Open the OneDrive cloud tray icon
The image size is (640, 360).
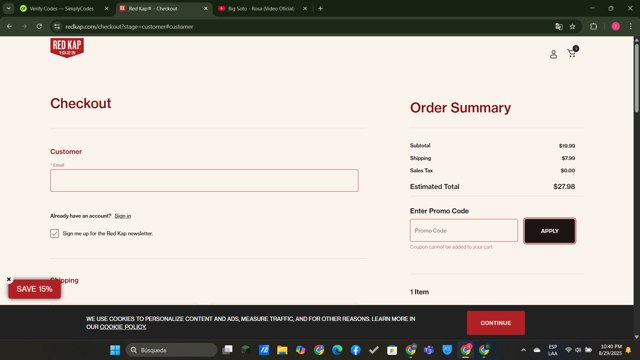[x=537, y=350]
